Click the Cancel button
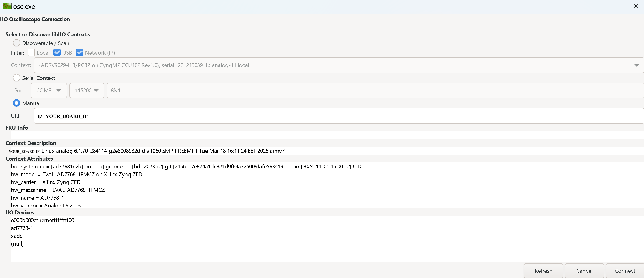Screen dimensions: 644x278 pos(584,271)
